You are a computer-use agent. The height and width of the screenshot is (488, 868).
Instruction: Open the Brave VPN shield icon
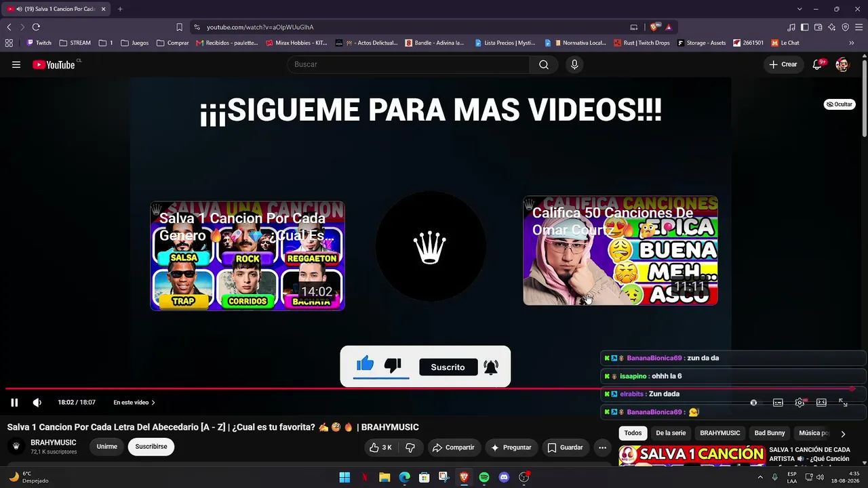tap(846, 27)
